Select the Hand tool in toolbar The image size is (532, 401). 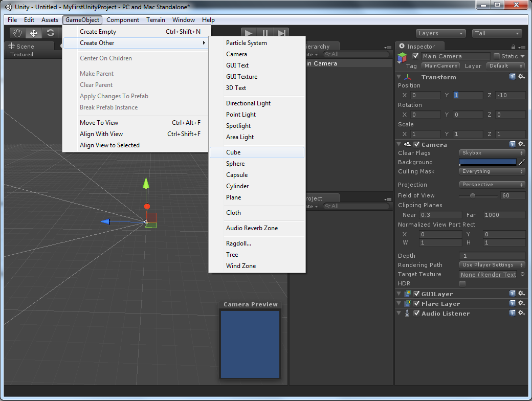(17, 33)
